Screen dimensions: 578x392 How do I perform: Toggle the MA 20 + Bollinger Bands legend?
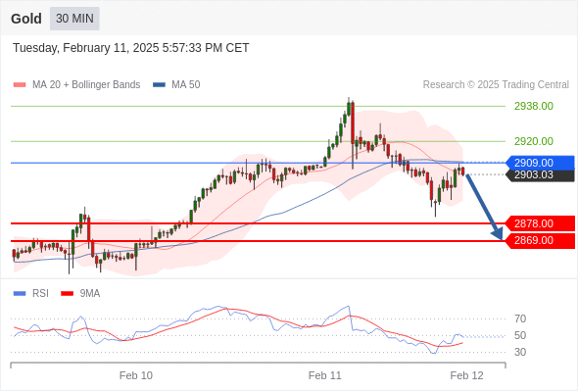tap(76, 84)
